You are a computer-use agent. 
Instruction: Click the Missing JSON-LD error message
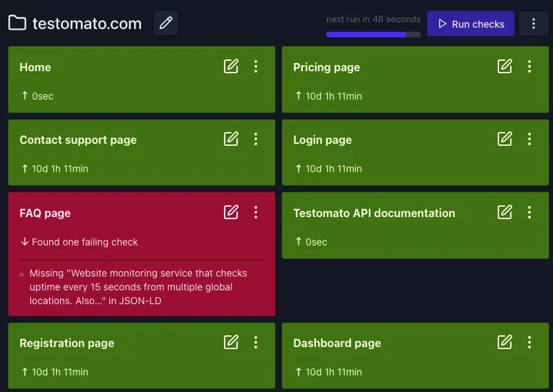[138, 287]
